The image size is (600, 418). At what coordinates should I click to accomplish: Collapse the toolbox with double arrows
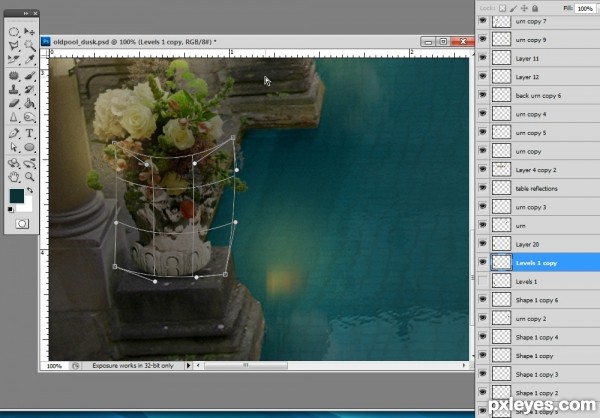click(26, 13)
